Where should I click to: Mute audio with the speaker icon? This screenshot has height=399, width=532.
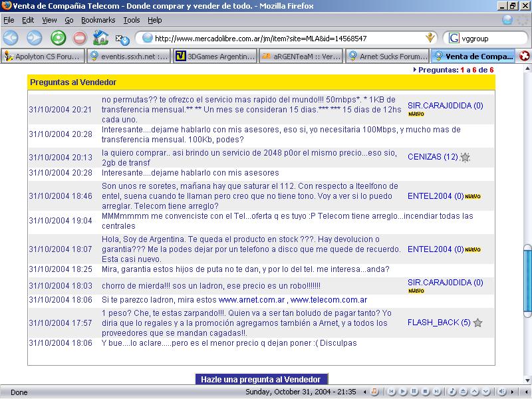pyautogui.click(x=503, y=392)
